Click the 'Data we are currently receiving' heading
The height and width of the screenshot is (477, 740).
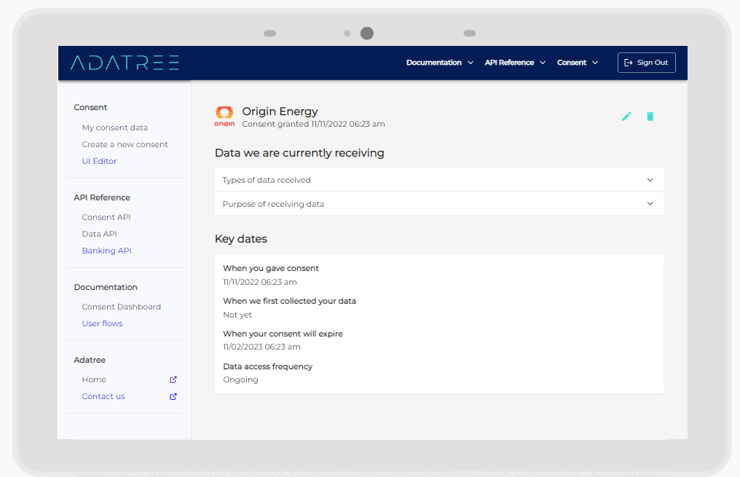[x=299, y=153]
